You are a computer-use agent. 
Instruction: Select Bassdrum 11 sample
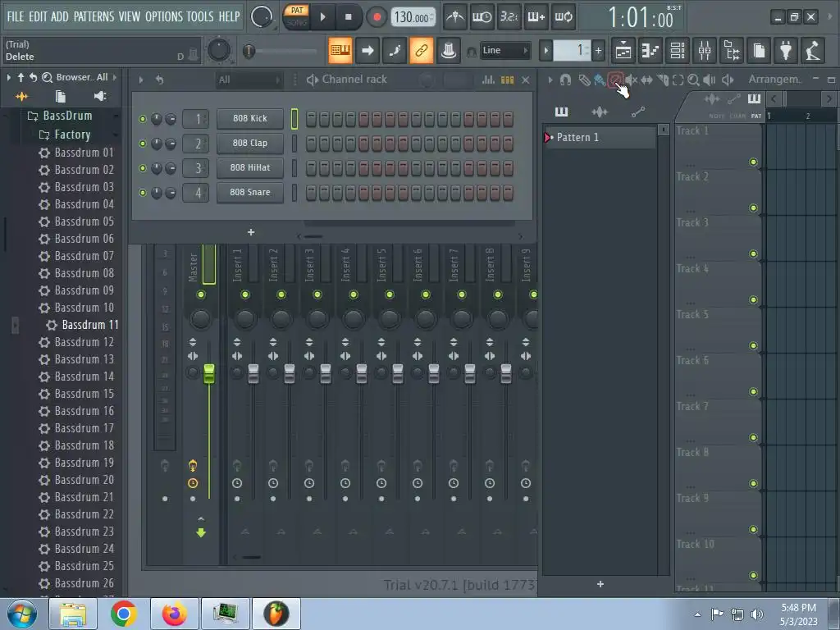83,325
